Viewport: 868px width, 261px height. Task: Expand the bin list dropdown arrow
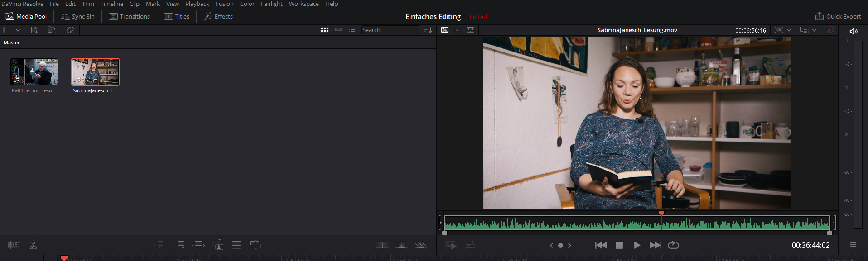pos(18,30)
